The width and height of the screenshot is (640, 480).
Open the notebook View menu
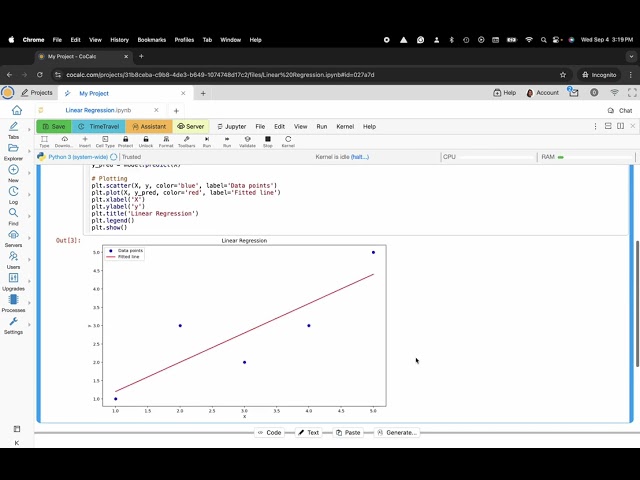tap(300, 127)
